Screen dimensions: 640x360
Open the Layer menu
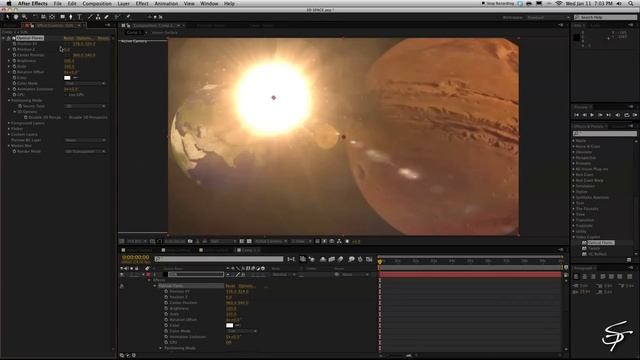pos(123,3)
